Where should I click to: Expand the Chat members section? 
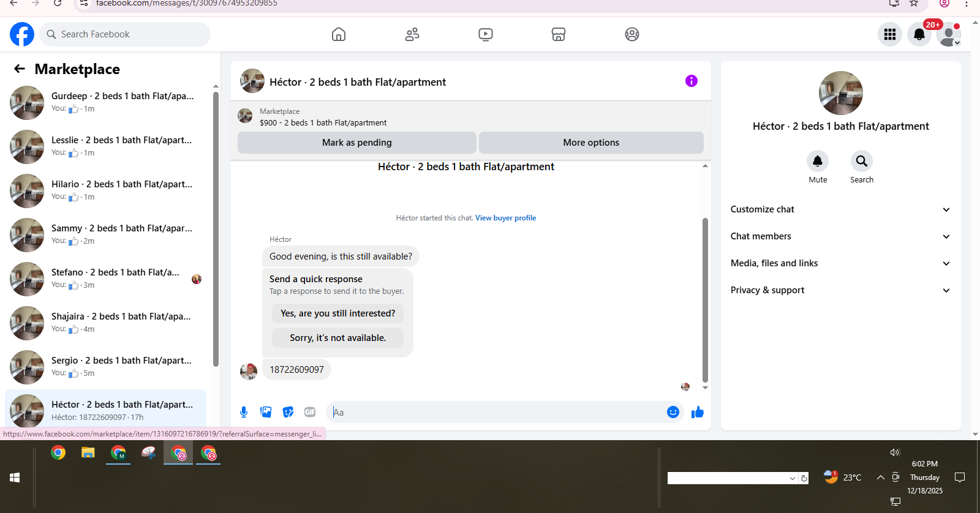click(x=840, y=236)
